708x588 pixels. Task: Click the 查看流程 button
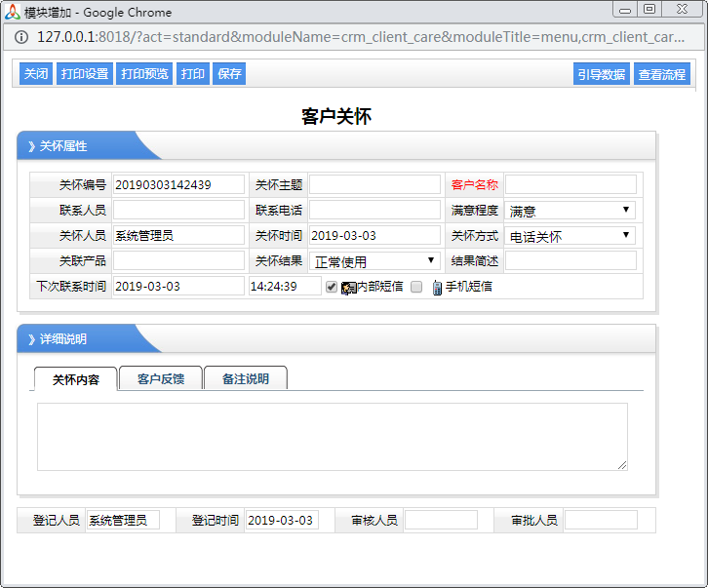(662, 74)
